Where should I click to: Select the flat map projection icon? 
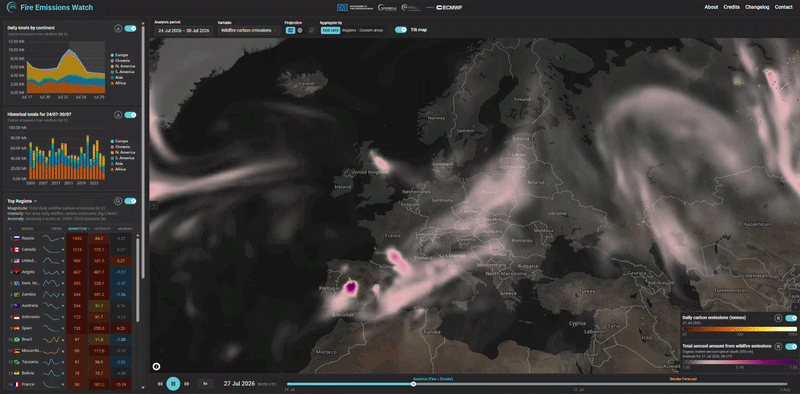pos(291,30)
